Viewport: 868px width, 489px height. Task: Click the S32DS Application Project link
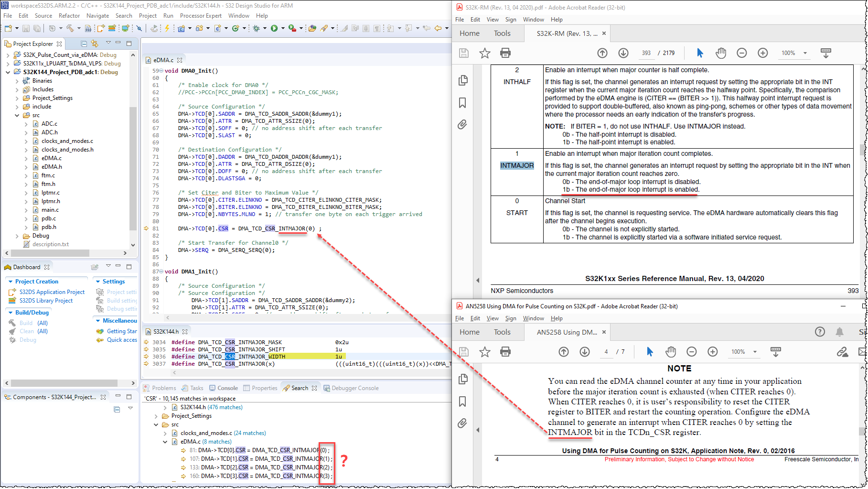(x=52, y=292)
